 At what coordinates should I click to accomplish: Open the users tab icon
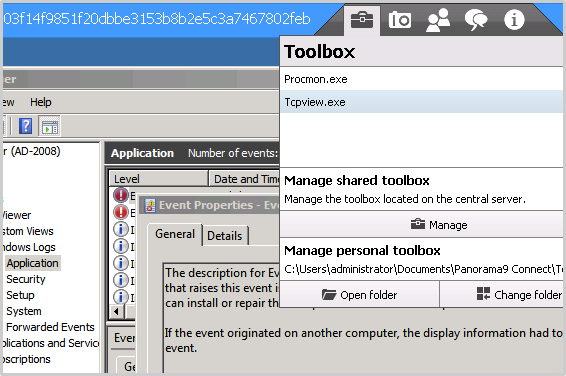pyautogui.click(x=438, y=20)
